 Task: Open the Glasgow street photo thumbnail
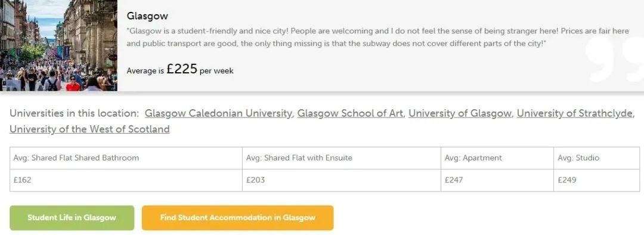pyautogui.click(x=58, y=45)
